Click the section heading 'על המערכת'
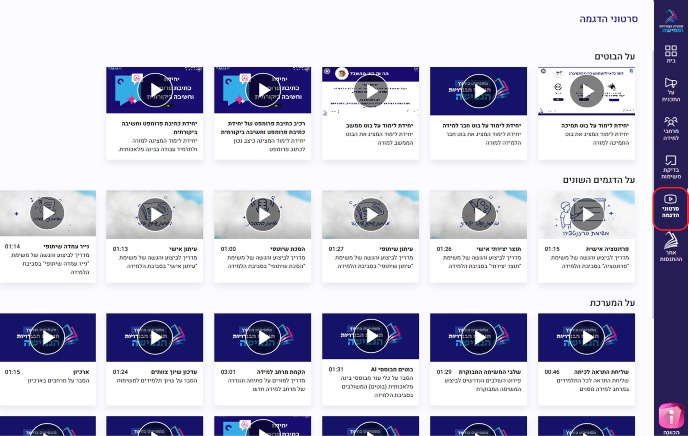Image resolution: width=689 pixels, height=436 pixels. point(612,303)
